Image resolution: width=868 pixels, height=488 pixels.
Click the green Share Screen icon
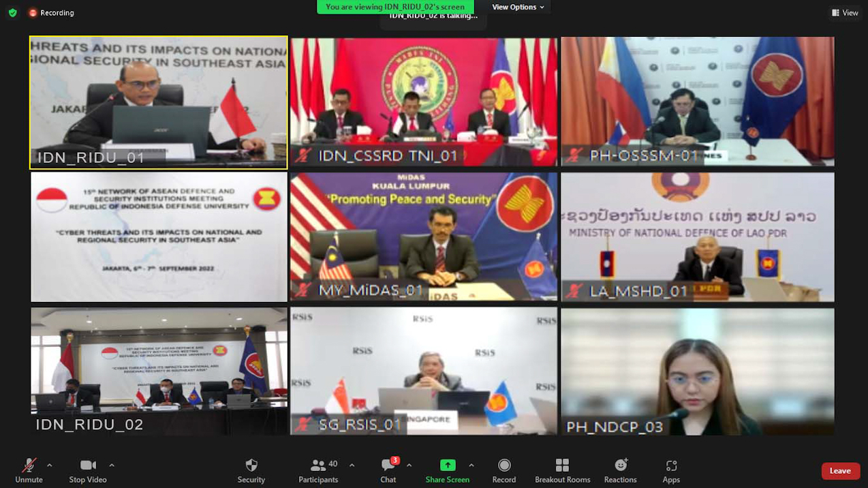click(x=448, y=465)
